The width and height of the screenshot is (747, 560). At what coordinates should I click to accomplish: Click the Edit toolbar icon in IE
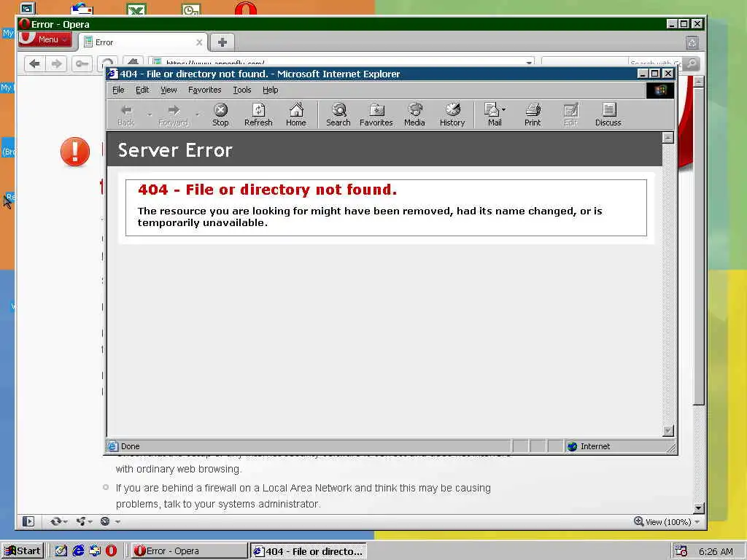(x=570, y=114)
